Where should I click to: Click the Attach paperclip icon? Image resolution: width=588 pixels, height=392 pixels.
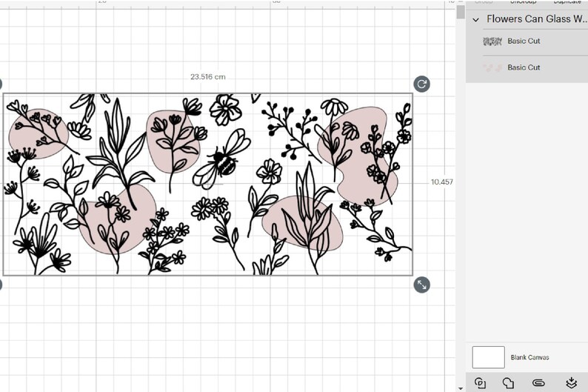pyautogui.click(x=538, y=382)
